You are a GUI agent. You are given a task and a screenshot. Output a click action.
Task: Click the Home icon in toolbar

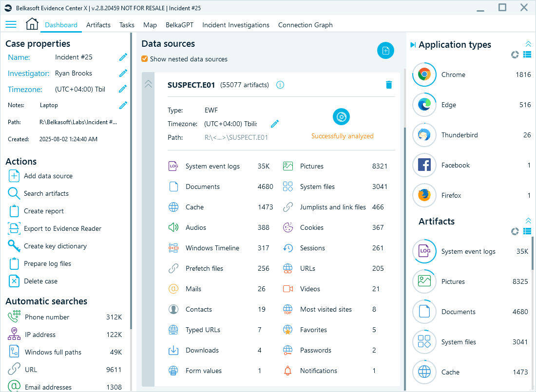[32, 24]
